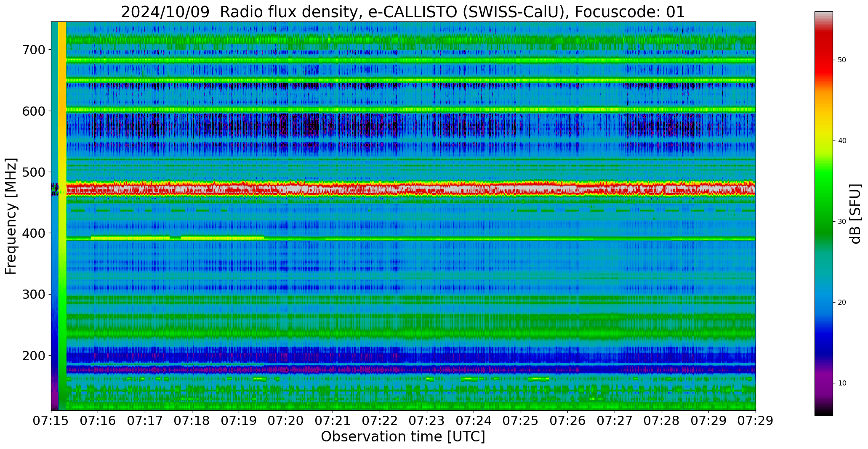Image resolution: width=868 pixels, height=449 pixels.
Task: Click the 700 frequency tick label
Action: pyautogui.click(x=34, y=50)
